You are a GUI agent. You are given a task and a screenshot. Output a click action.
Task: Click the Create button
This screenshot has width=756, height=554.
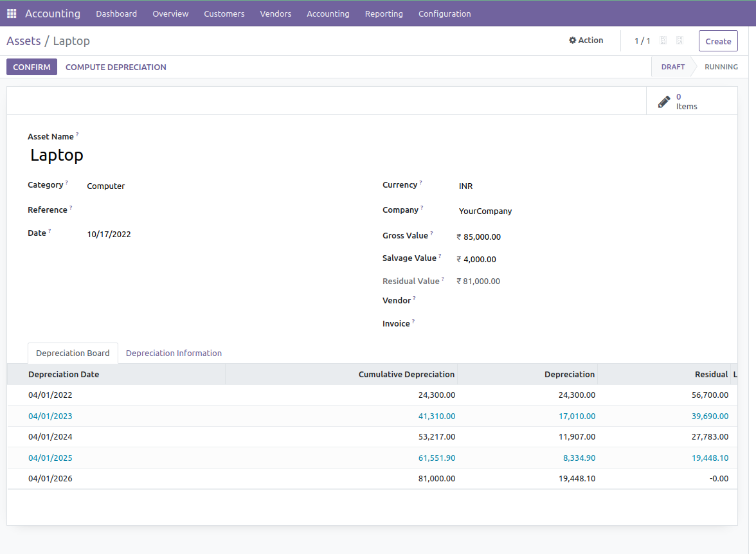[x=718, y=41]
